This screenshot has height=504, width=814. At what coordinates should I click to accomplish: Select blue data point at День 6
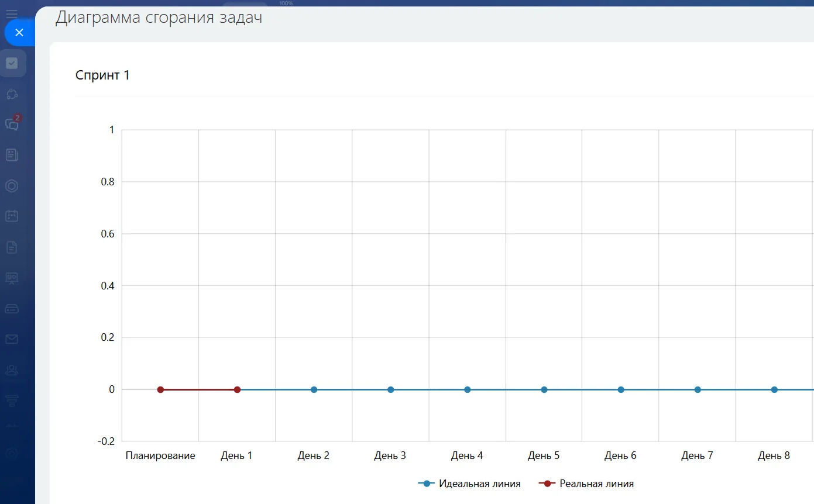pyautogui.click(x=621, y=389)
